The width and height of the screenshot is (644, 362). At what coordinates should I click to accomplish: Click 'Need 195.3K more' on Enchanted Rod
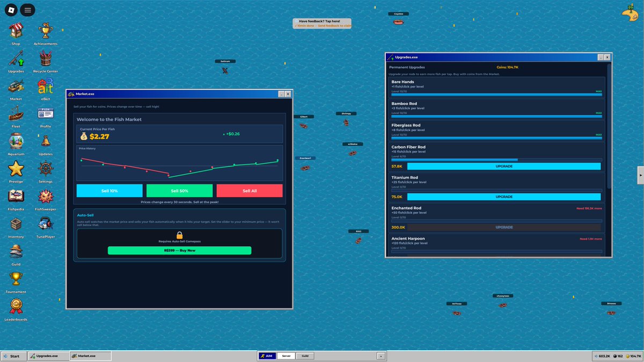tap(589, 208)
